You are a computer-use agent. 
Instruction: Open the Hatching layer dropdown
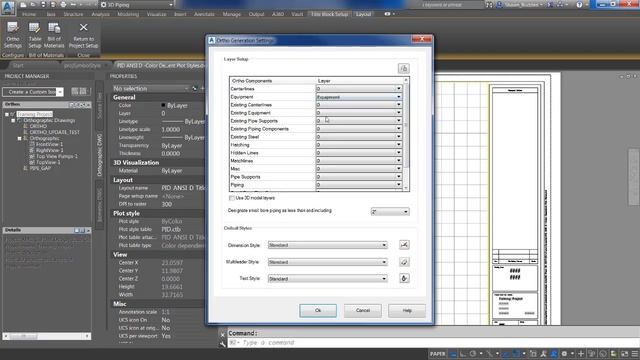pyautogui.click(x=359, y=145)
